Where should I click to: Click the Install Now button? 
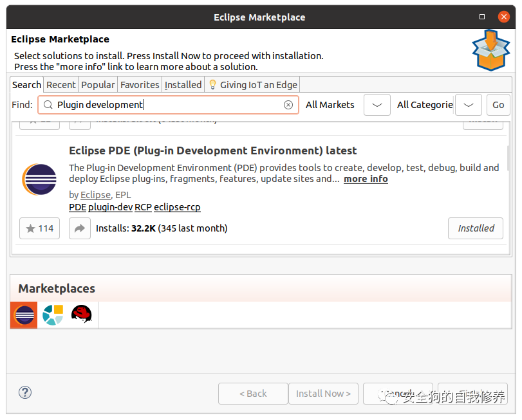(x=323, y=394)
